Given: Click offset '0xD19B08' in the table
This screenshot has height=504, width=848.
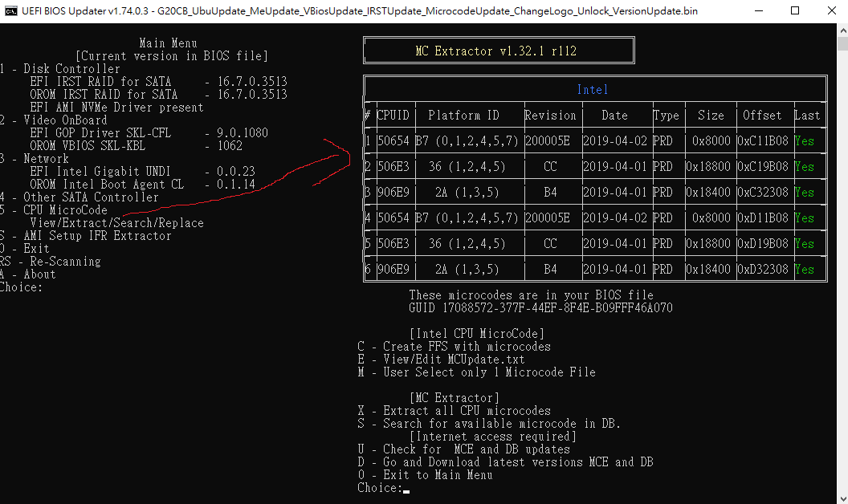Looking at the screenshot, I should pyautogui.click(x=763, y=244).
